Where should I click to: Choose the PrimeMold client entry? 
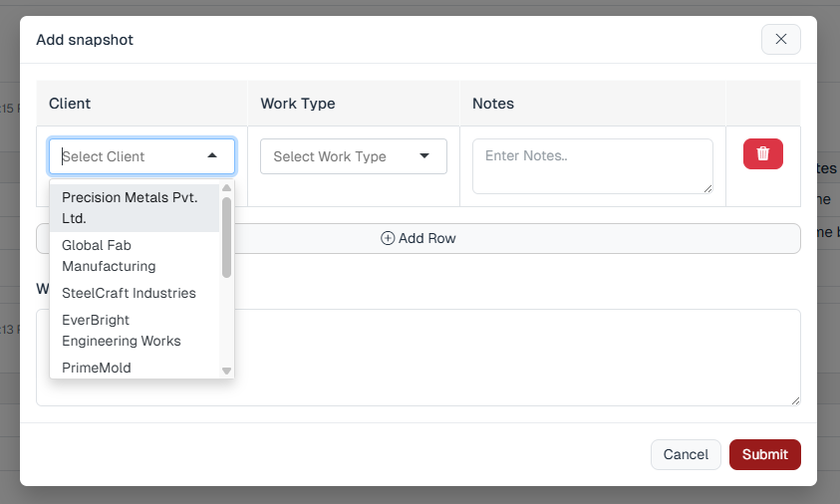(97, 368)
